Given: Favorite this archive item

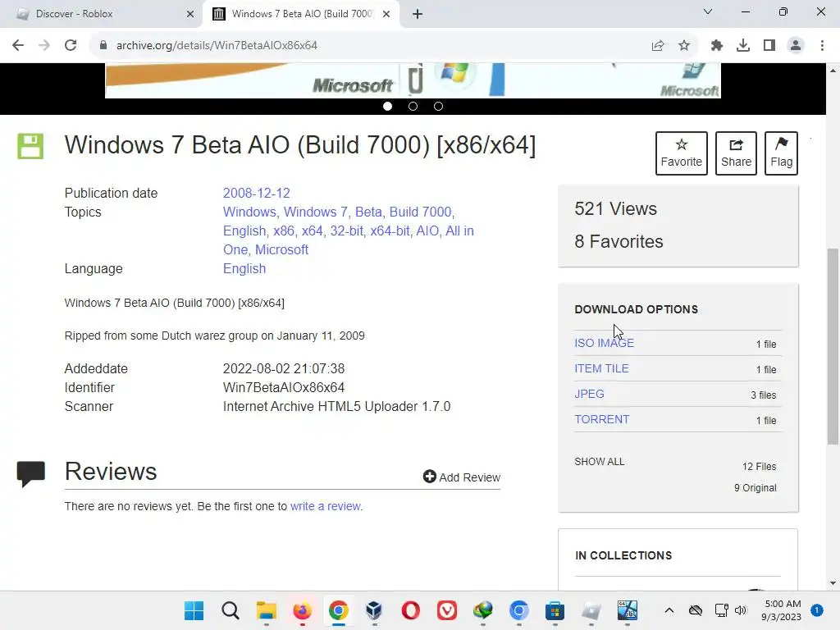Looking at the screenshot, I should [x=682, y=153].
